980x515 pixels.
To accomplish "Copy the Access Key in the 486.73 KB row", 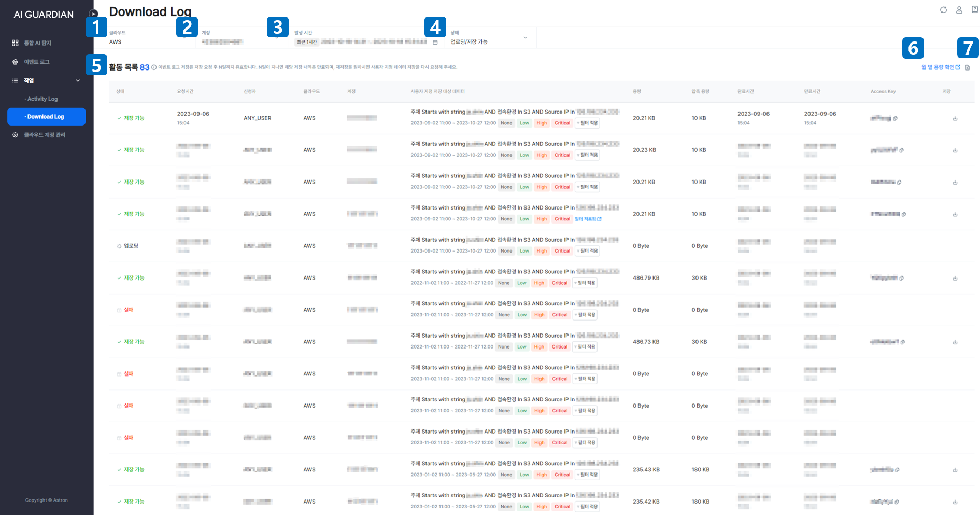I will [903, 342].
